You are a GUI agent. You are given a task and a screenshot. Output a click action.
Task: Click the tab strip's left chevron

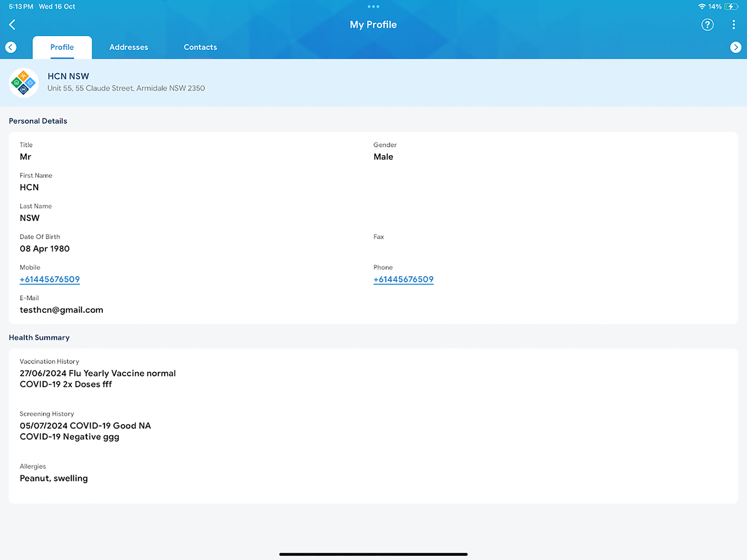click(11, 47)
